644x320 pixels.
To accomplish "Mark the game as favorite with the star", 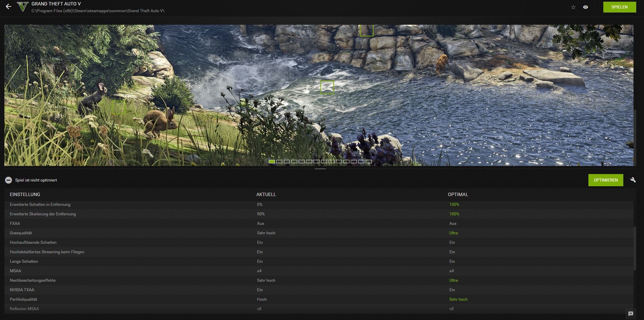I will coord(573,7).
